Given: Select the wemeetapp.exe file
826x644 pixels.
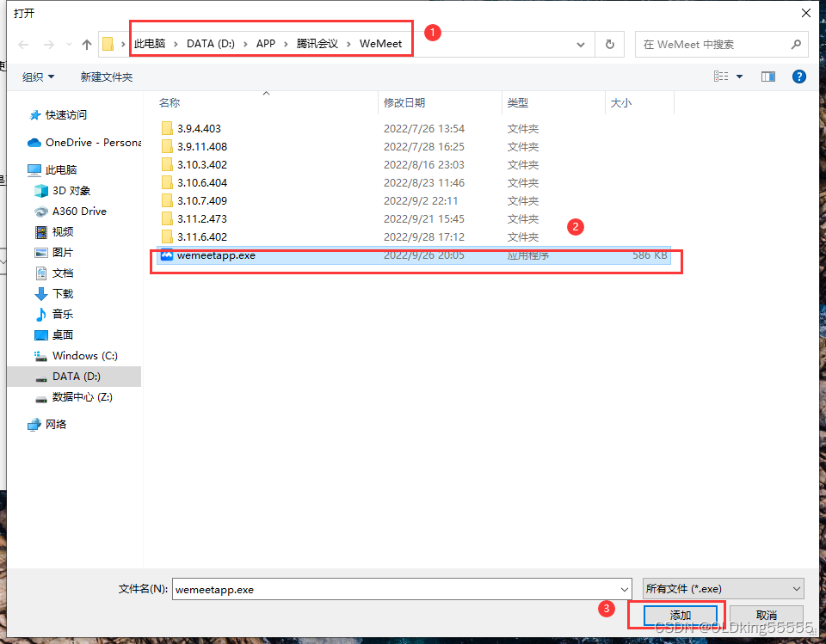Looking at the screenshot, I should pyautogui.click(x=414, y=255).
